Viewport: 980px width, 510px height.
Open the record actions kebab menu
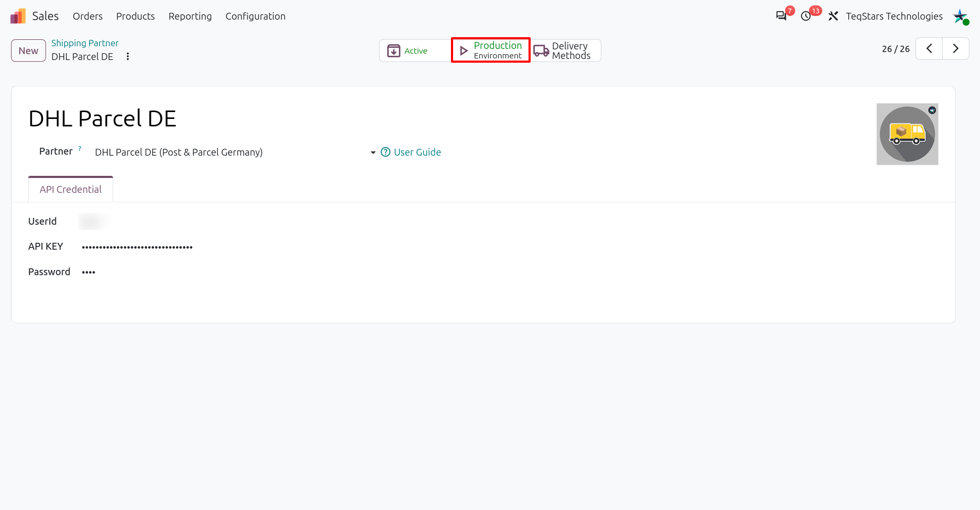point(127,56)
